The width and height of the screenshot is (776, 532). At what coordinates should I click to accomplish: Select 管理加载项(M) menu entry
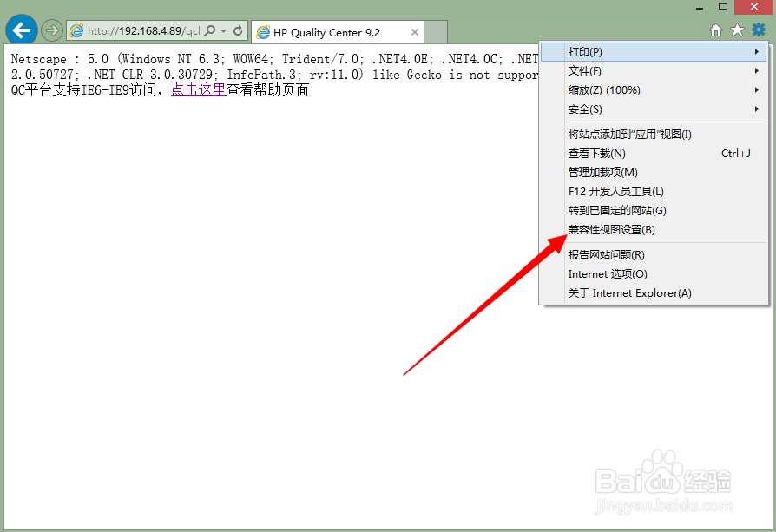[654, 172]
